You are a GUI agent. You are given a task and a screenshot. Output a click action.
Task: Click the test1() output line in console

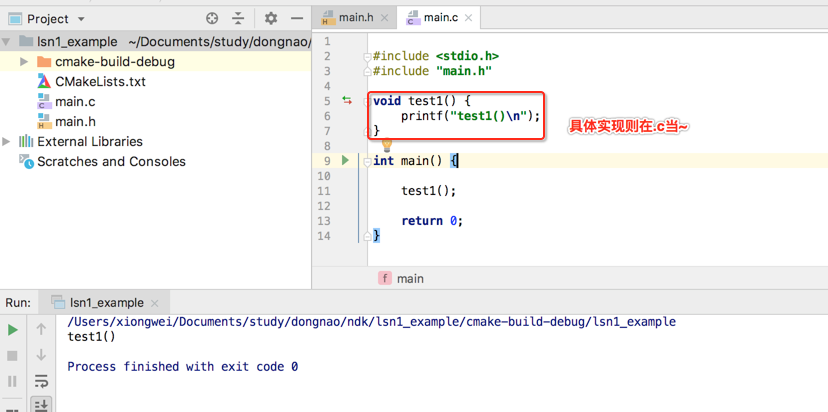pyautogui.click(x=91, y=336)
